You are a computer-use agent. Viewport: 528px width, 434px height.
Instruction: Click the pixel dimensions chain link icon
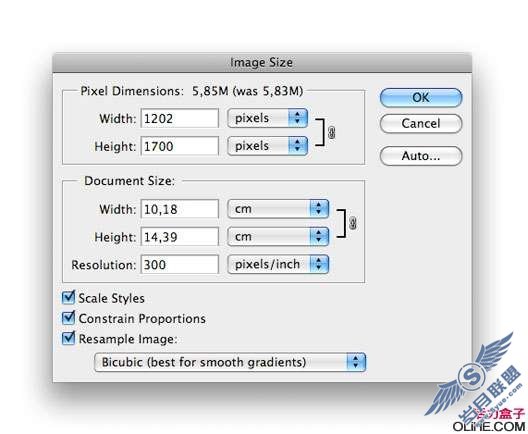click(331, 132)
